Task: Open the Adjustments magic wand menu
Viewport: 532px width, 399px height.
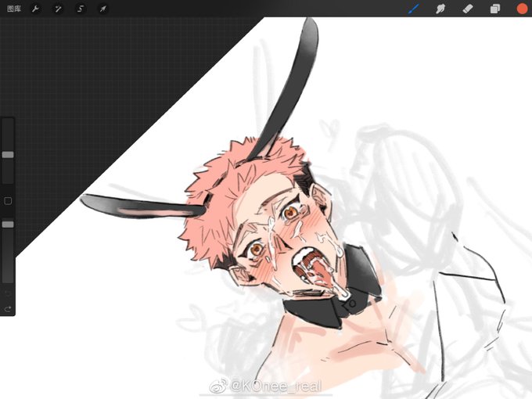Action: click(x=58, y=9)
